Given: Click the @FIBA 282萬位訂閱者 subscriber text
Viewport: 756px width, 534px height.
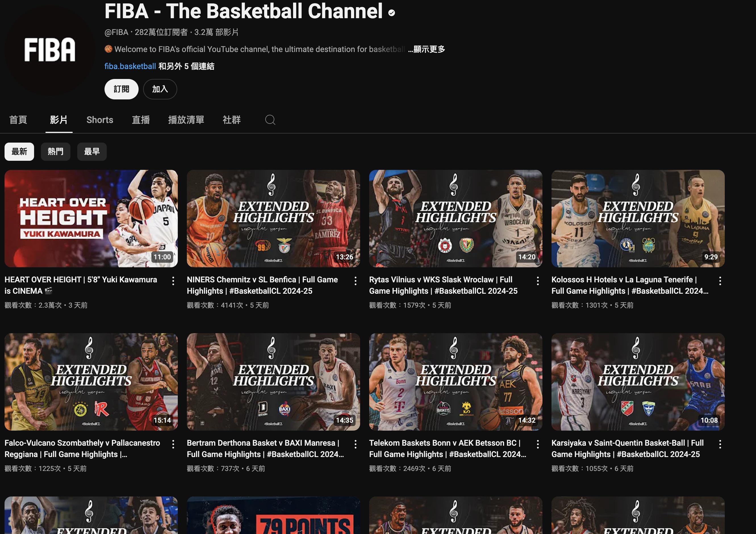Looking at the screenshot, I should pyautogui.click(x=146, y=32).
